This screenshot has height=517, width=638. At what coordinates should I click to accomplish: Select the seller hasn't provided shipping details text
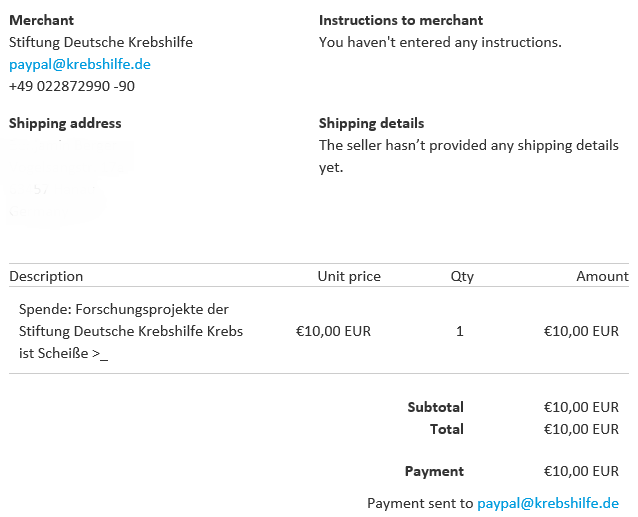(468, 156)
